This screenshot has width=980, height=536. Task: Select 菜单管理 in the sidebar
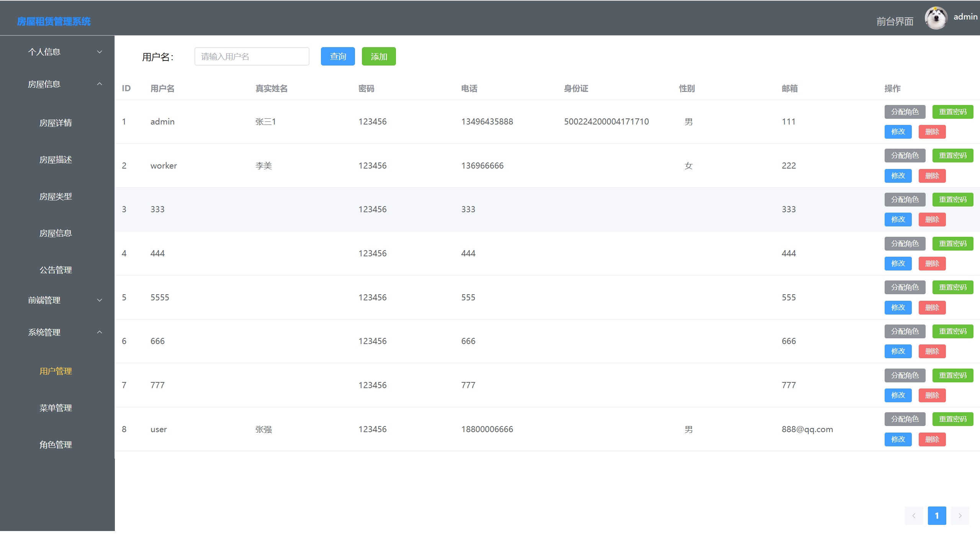pos(56,408)
